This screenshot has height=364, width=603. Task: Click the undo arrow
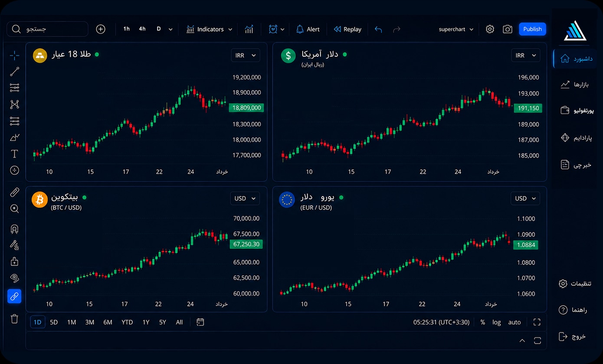[x=378, y=29]
